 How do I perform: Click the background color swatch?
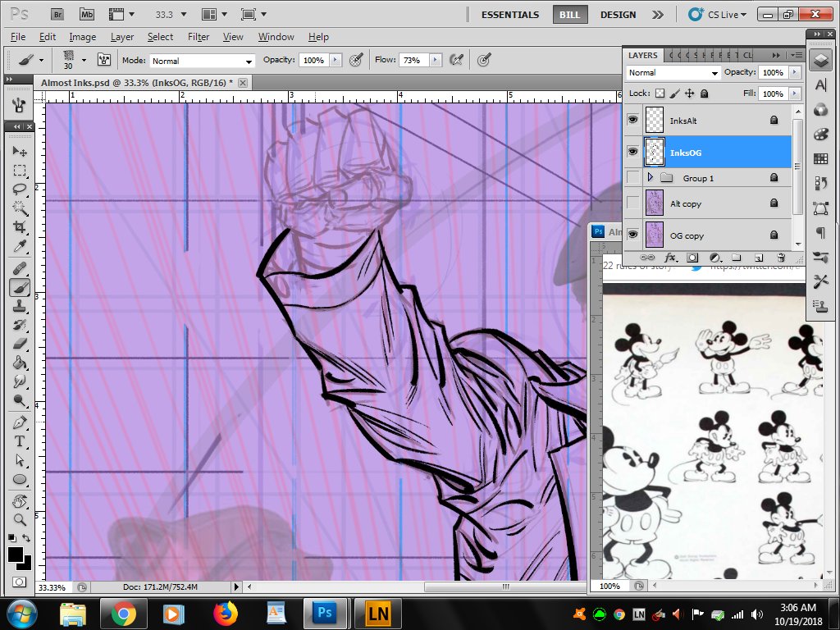click(x=26, y=564)
